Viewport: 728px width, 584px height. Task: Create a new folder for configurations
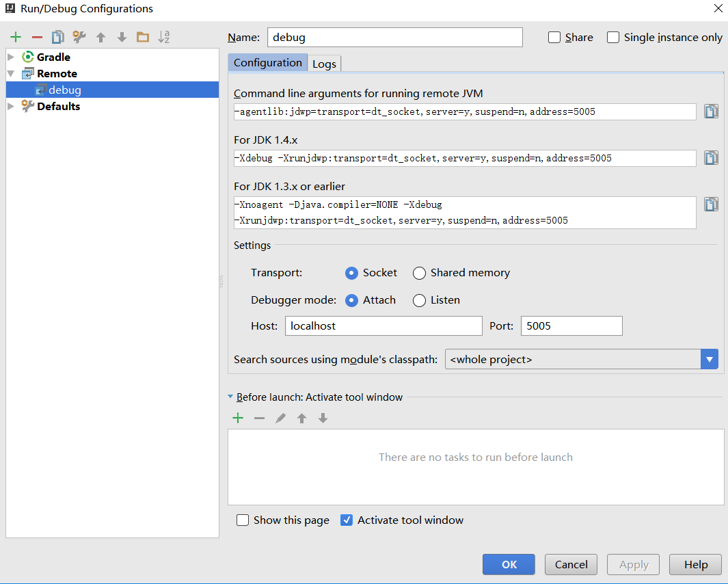[142, 36]
